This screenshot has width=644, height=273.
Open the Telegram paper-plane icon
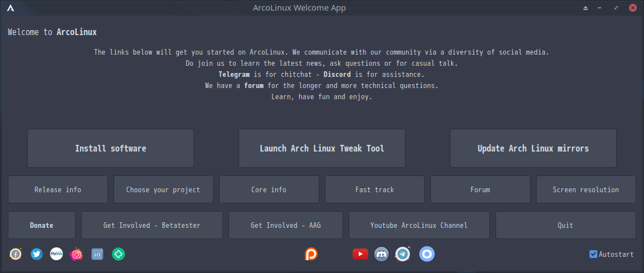pyautogui.click(x=403, y=254)
